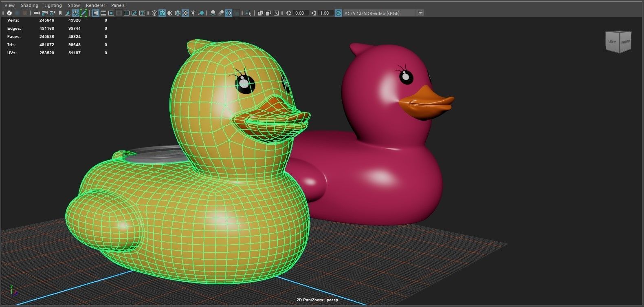Click the Image Plane icon
644x307 pixels.
click(68, 13)
